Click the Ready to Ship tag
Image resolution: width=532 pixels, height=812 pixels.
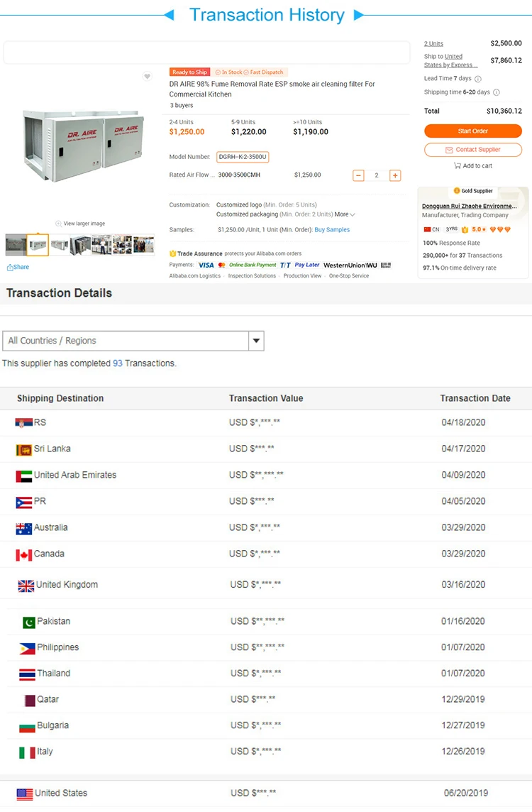[x=189, y=72]
